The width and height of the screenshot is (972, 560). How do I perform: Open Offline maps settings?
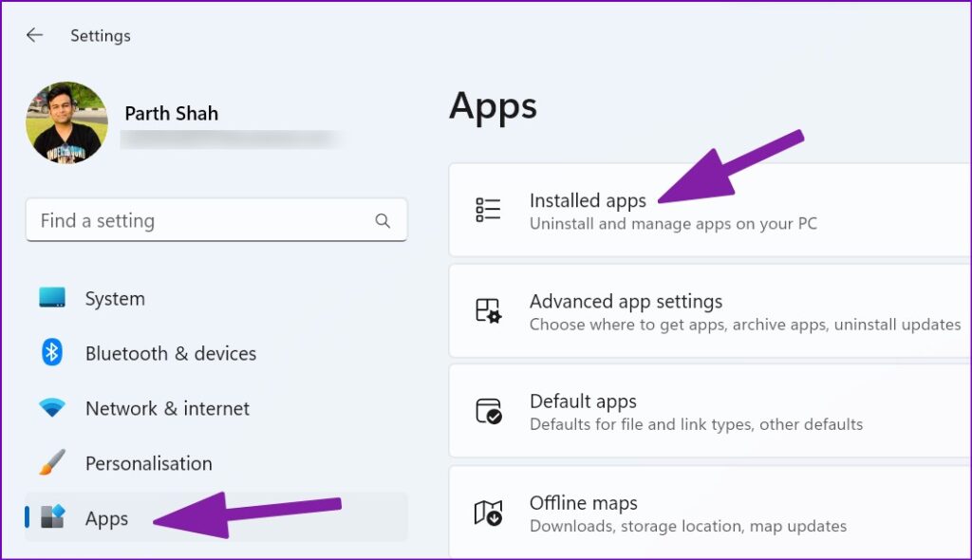[x=583, y=502]
